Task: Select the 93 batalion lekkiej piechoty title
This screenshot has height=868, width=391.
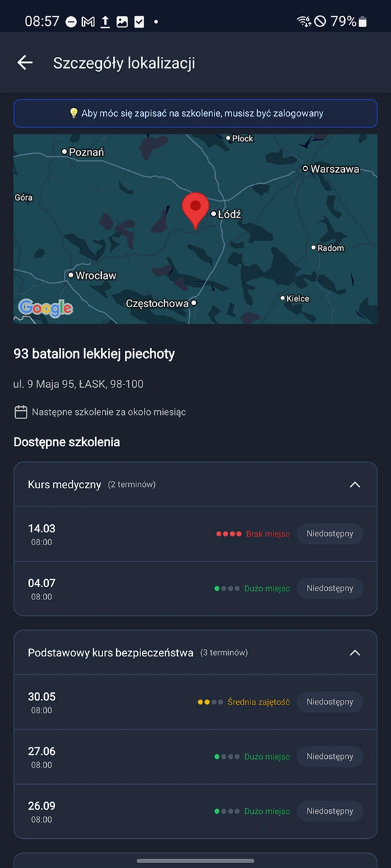Action: click(94, 353)
